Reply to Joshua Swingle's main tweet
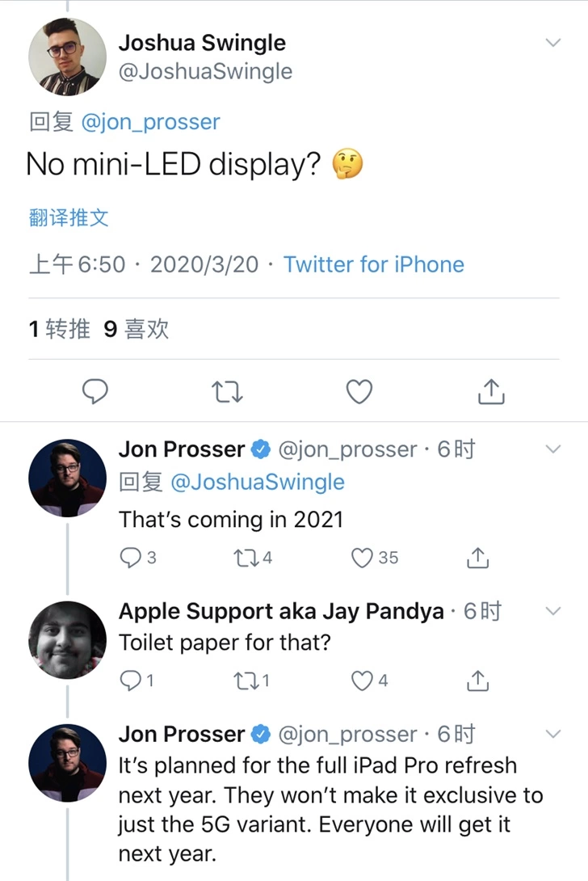This screenshot has height=881, width=588. pos(96,392)
